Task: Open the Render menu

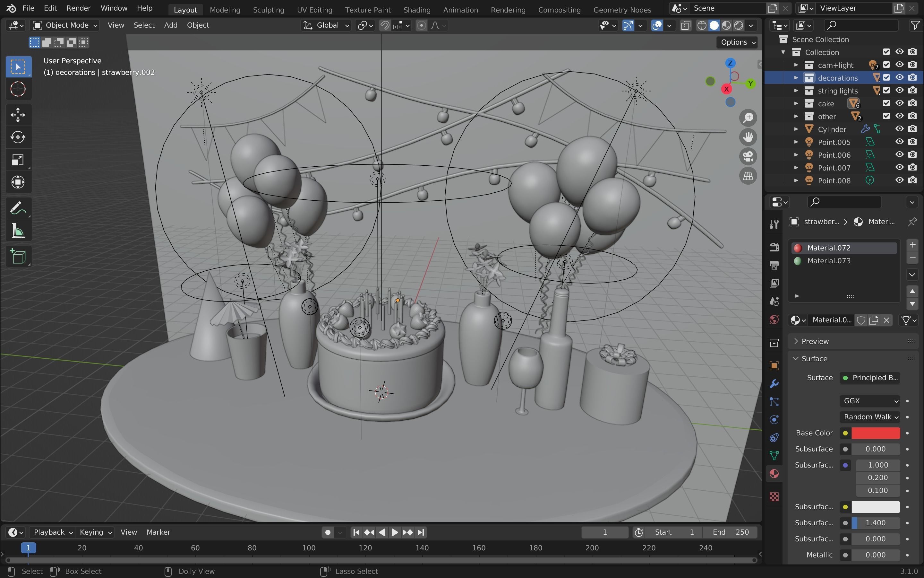Action: coord(78,8)
